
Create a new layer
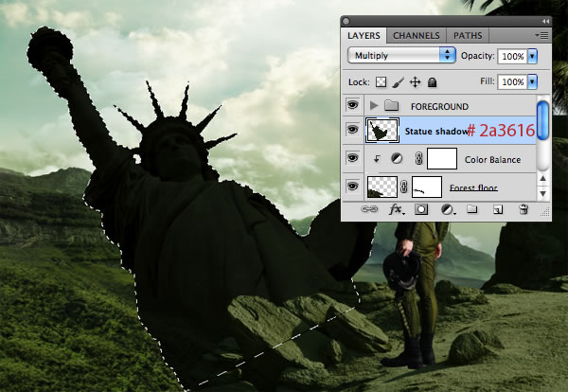(x=498, y=209)
